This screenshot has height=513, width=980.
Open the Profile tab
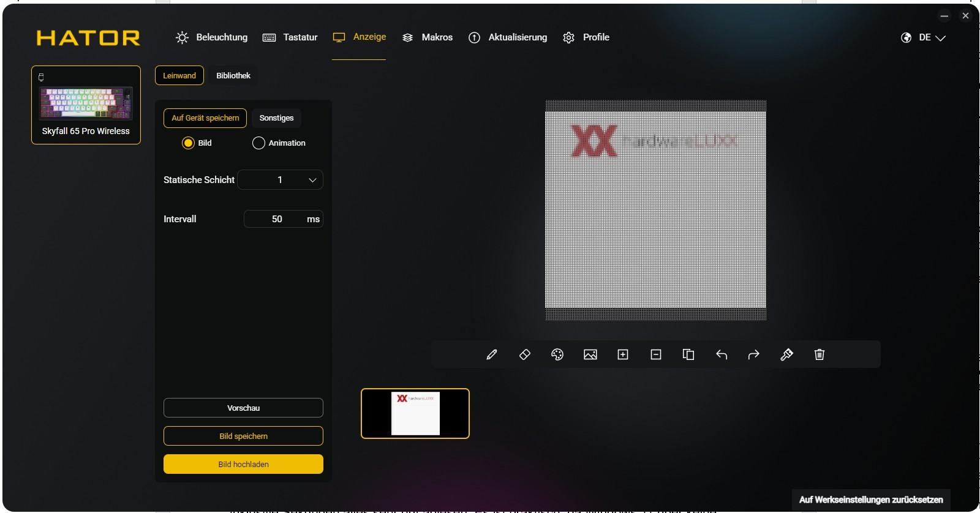(x=586, y=37)
